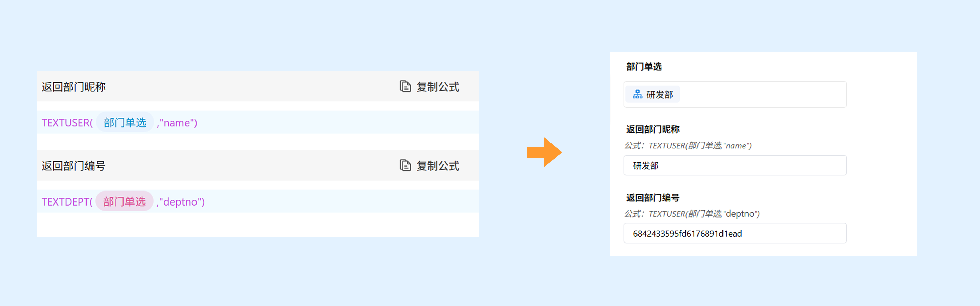Click the department org-chart icon in 研发部 tag
980x306 pixels.
pyautogui.click(x=637, y=94)
